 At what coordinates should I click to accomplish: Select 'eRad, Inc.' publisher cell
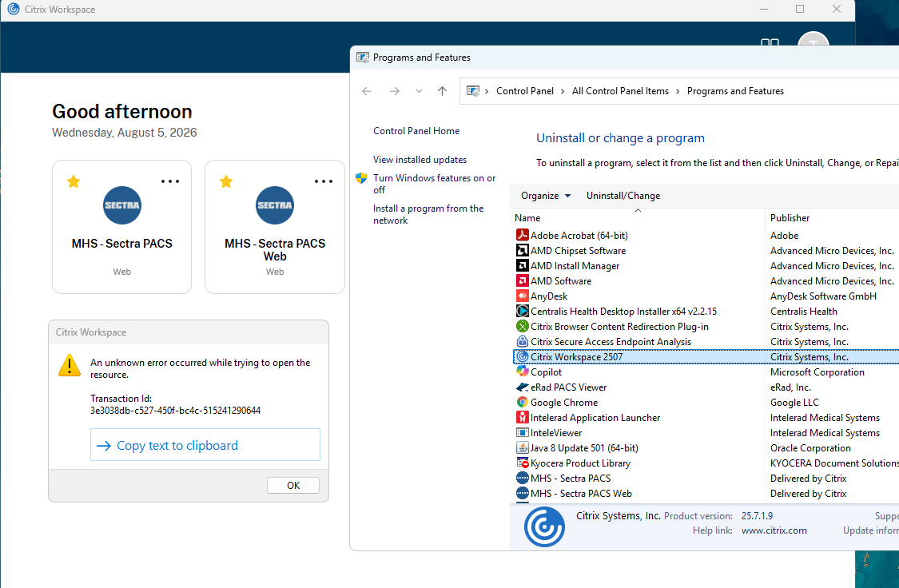790,387
